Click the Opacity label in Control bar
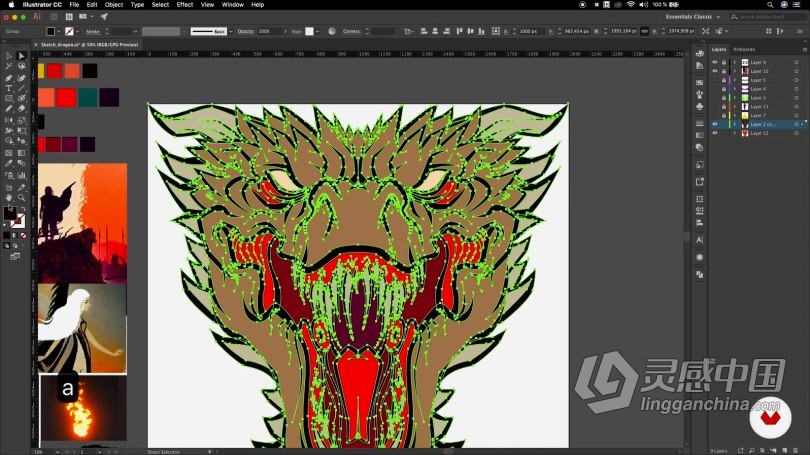The image size is (810, 455). (x=246, y=32)
